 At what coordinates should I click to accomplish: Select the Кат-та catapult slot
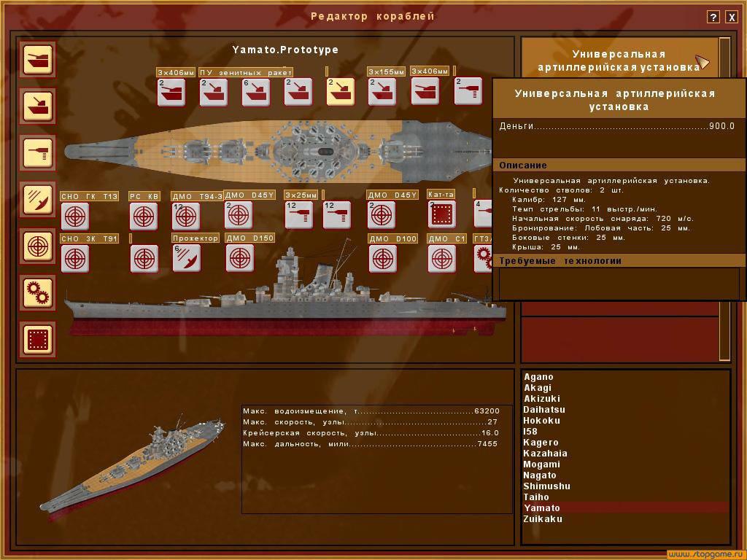[x=441, y=214]
